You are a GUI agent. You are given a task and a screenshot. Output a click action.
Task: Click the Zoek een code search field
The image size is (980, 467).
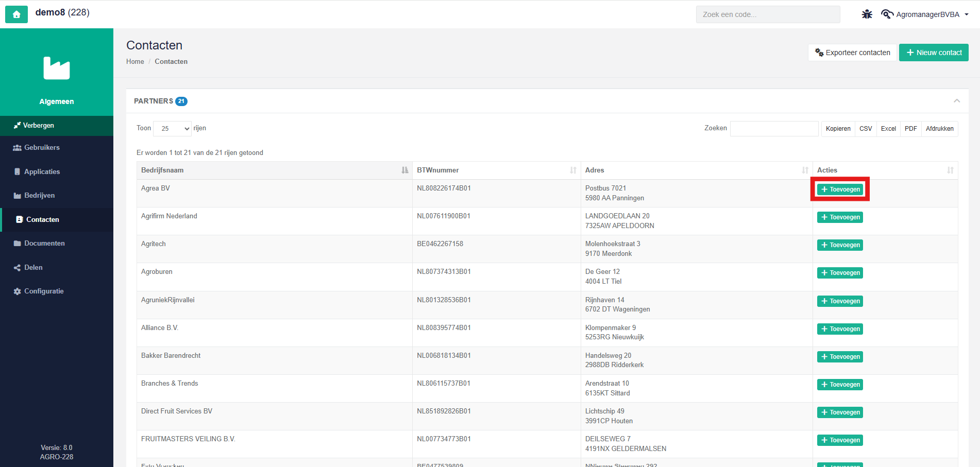[768, 14]
